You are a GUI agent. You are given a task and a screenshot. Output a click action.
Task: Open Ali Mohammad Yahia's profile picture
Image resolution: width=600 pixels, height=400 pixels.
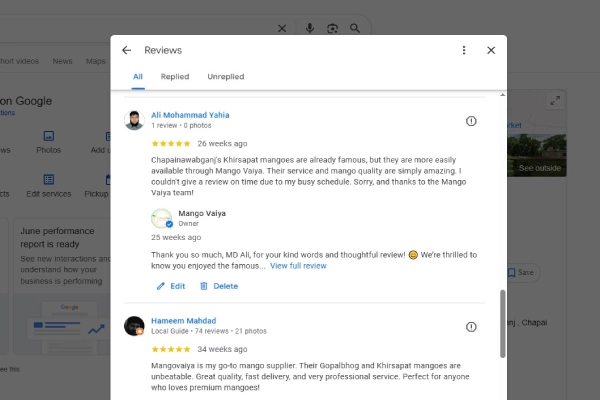pos(134,120)
